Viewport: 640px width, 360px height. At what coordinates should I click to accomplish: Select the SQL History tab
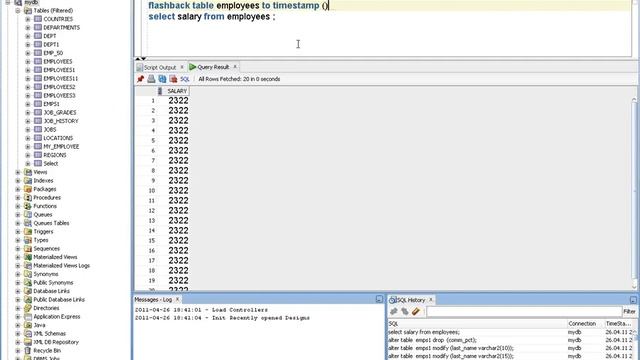coord(411,300)
